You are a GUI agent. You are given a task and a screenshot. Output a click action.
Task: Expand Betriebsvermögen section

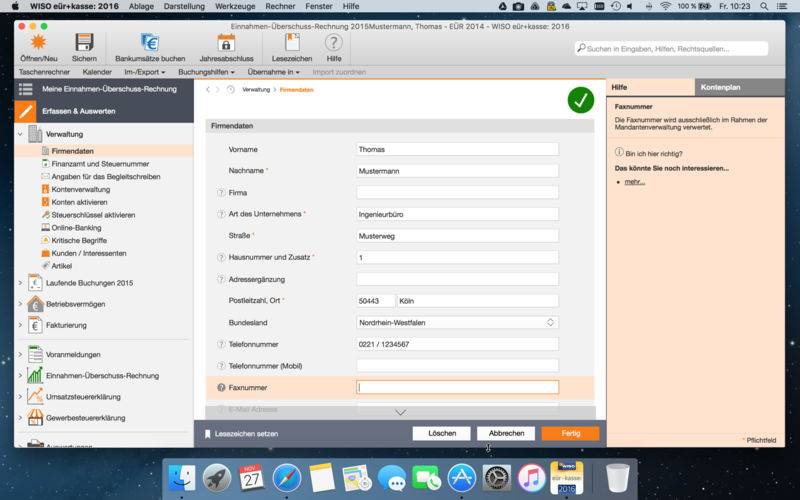[x=20, y=304]
